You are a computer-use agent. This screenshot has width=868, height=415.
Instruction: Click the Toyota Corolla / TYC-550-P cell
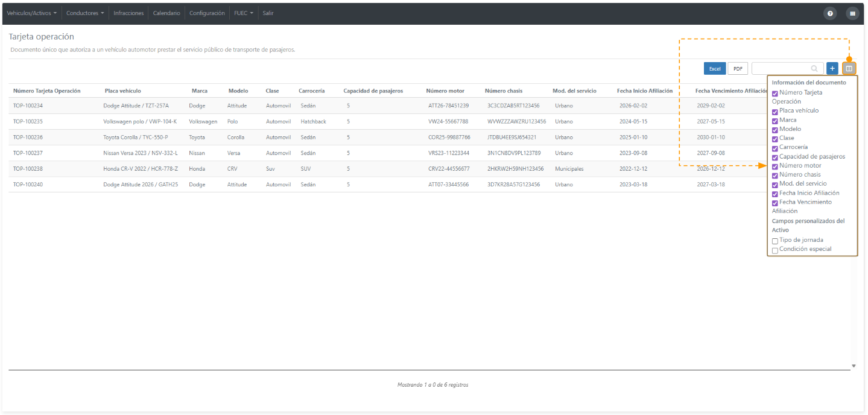(136, 137)
